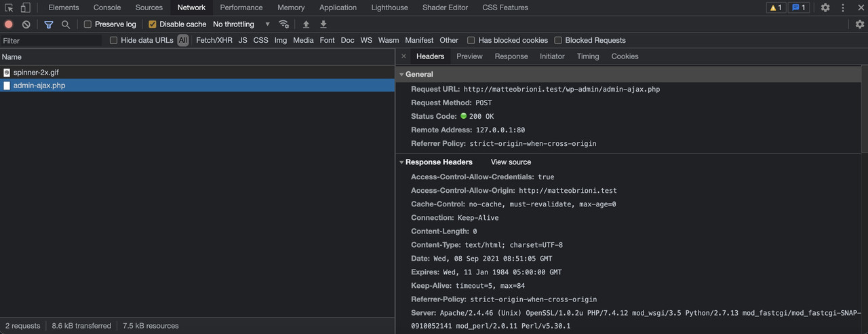The image size is (868, 334).
Task: Switch to Console panel
Action: [107, 7]
